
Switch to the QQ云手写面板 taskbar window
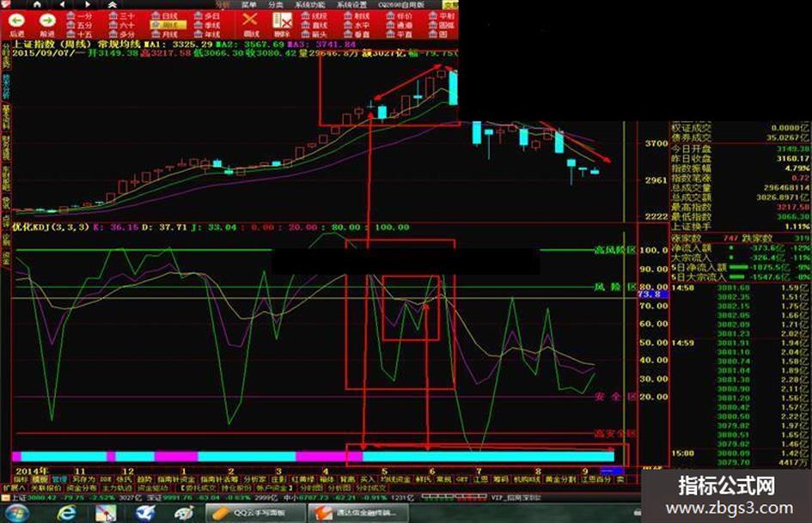click(254, 514)
